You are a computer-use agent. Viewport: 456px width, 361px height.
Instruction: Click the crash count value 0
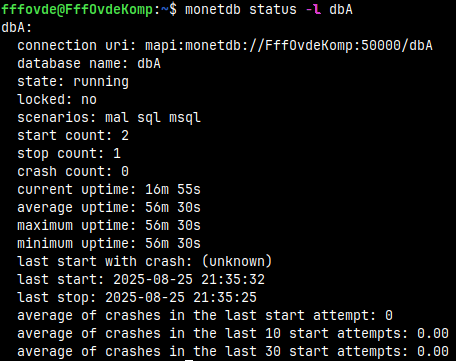point(125,171)
